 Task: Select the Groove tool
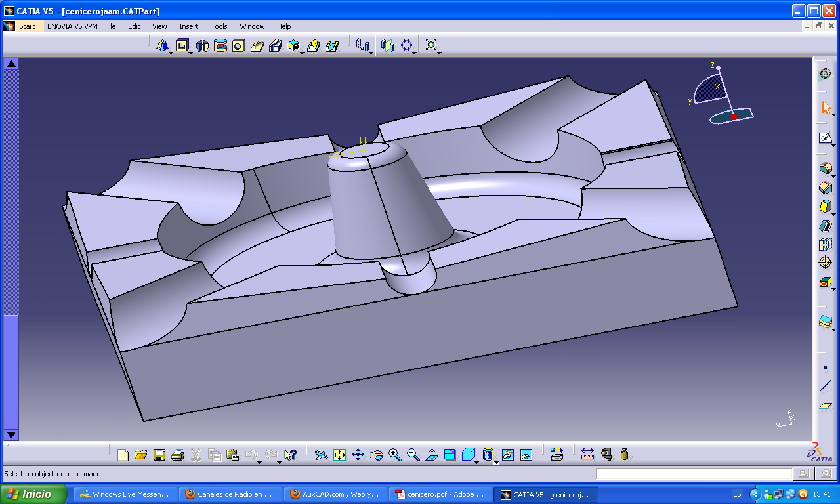click(220, 45)
